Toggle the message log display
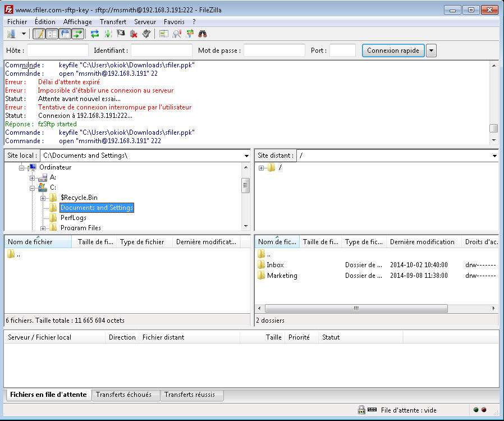 tap(39, 34)
